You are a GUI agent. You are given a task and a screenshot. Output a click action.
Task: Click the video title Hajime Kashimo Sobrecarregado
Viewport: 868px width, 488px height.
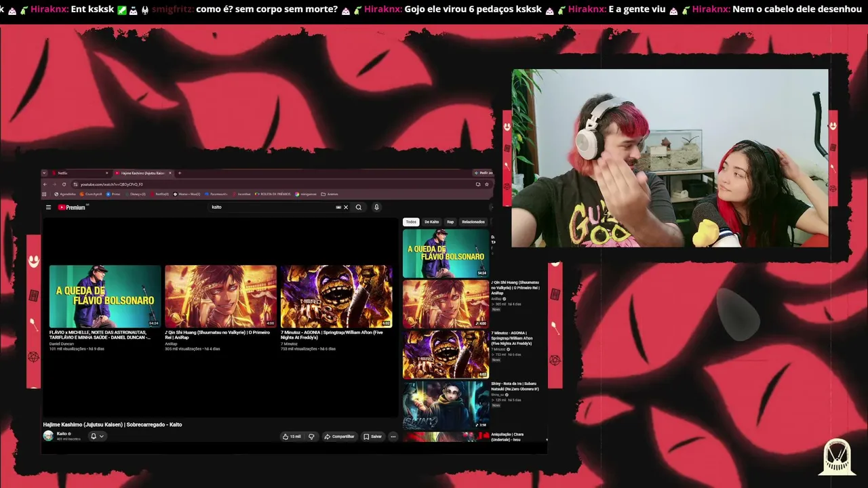(113, 425)
